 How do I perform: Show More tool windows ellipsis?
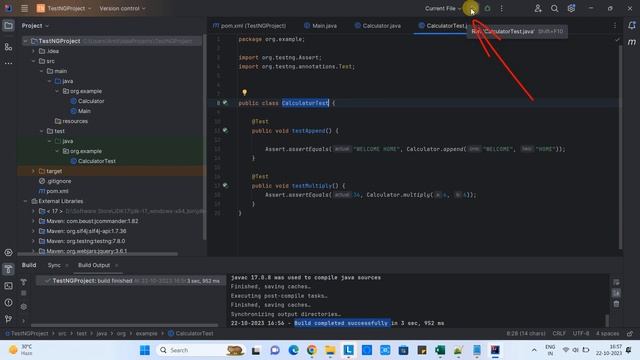coord(8,63)
